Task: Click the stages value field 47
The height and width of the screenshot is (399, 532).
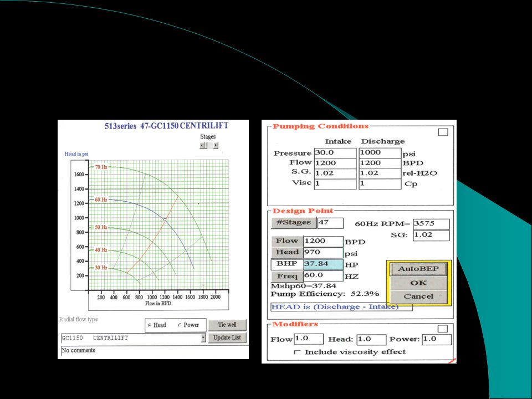Action: pos(330,223)
